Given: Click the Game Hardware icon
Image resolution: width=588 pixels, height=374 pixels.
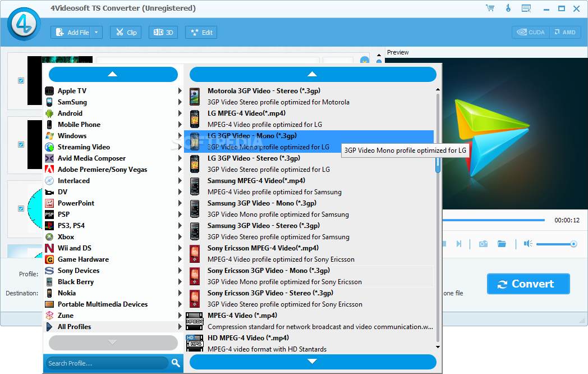Looking at the screenshot, I should 49,259.
